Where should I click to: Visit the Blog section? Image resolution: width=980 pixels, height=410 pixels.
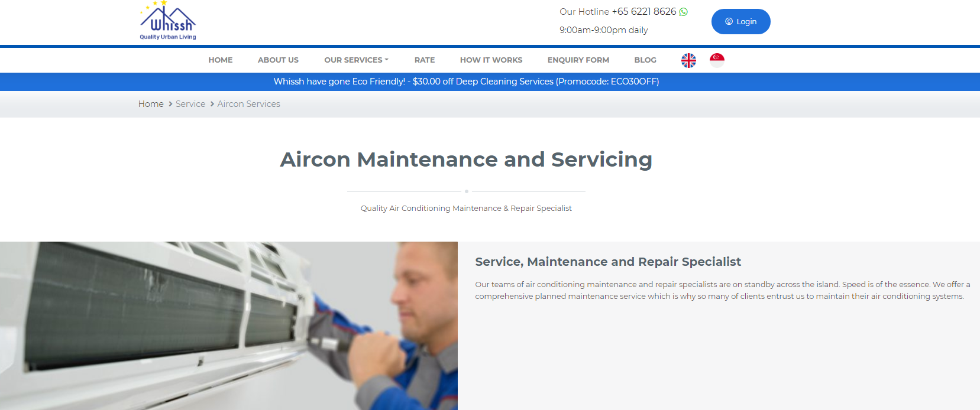[x=645, y=60]
